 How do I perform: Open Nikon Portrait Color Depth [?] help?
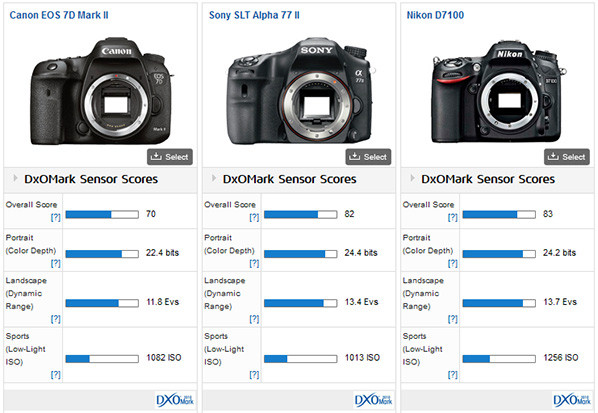(x=453, y=264)
